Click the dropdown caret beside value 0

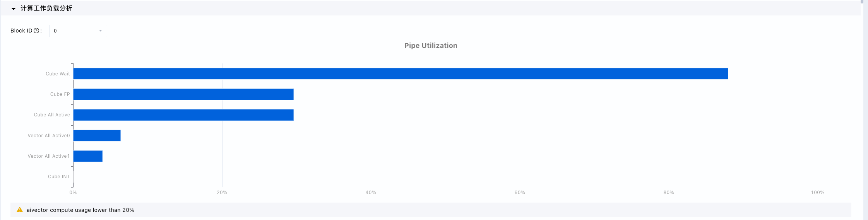click(101, 31)
